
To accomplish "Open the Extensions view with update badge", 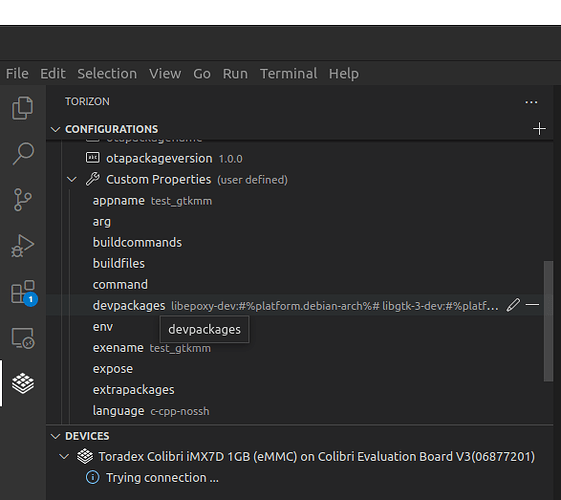I will [24, 292].
